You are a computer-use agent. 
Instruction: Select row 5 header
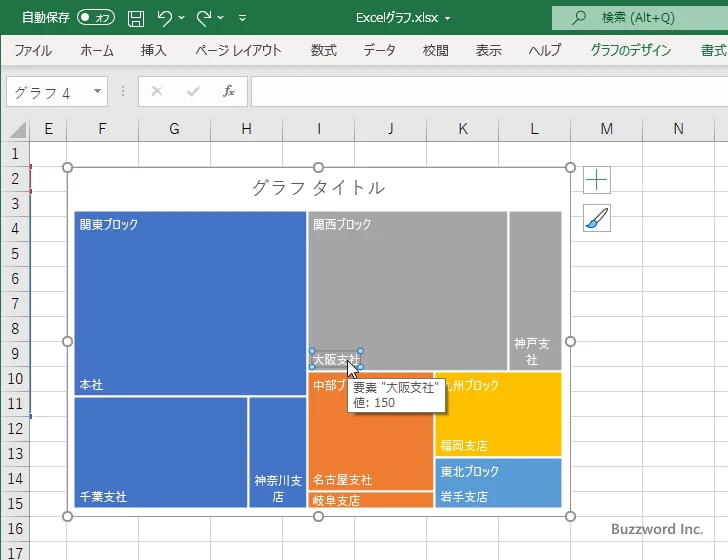[15, 254]
